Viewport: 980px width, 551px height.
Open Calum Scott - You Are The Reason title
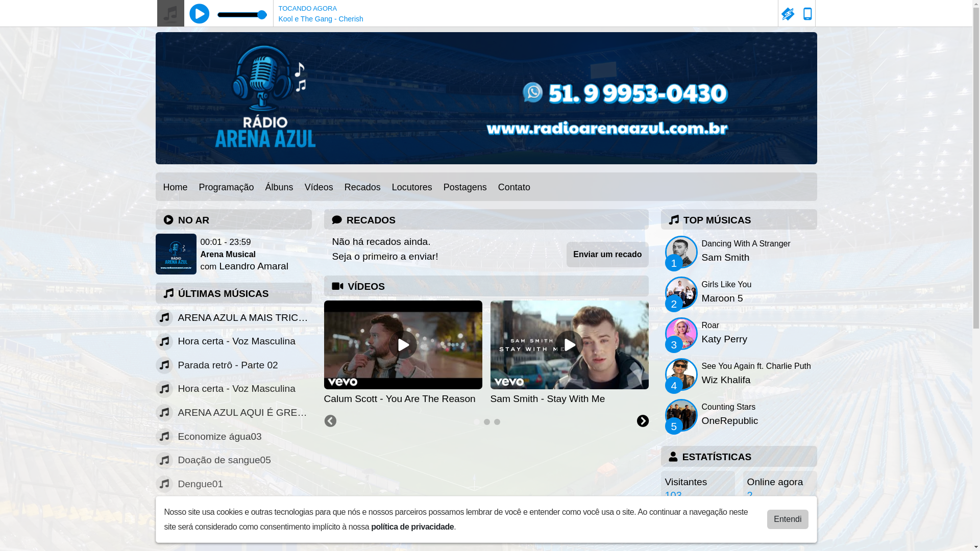(x=400, y=399)
